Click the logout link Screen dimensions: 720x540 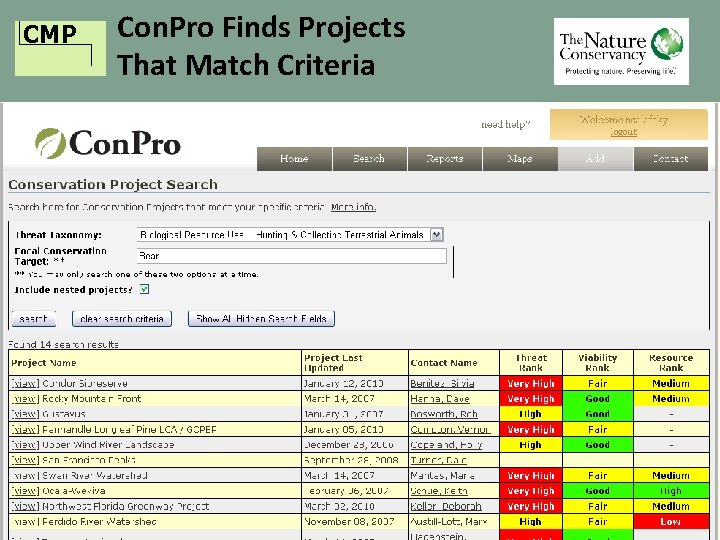pyautogui.click(x=624, y=132)
